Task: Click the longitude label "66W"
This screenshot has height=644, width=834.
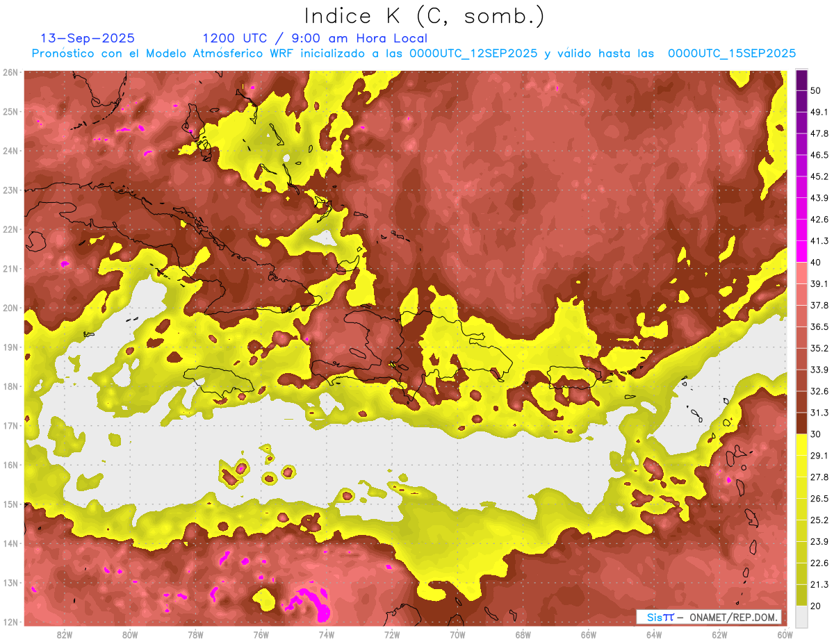Action: click(x=589, y=634)
